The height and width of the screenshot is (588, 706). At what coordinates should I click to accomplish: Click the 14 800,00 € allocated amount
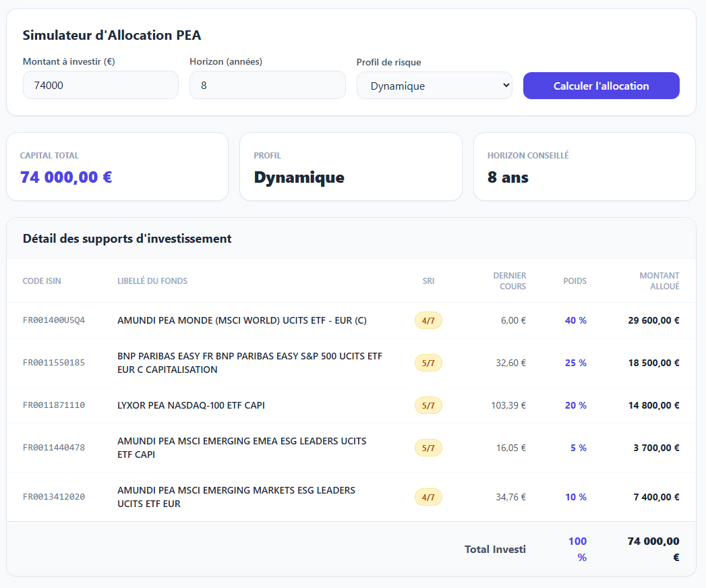654,405
